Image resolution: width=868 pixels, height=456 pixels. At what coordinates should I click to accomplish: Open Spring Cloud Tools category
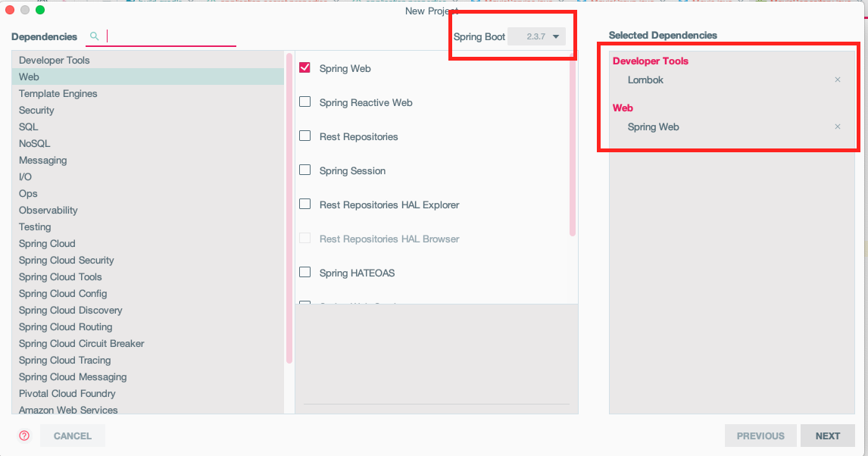coord(148,276)
